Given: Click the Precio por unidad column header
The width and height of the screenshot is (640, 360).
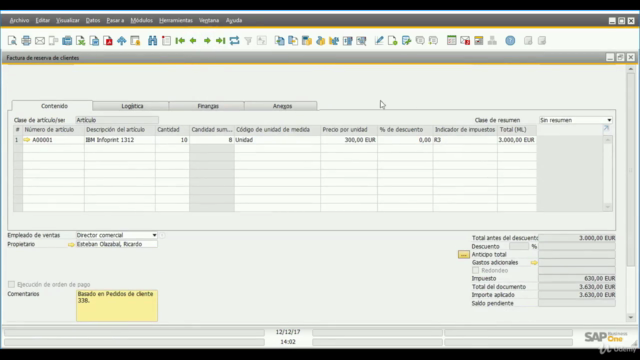Looking at the screenshot, I should (x=349, y=129).
